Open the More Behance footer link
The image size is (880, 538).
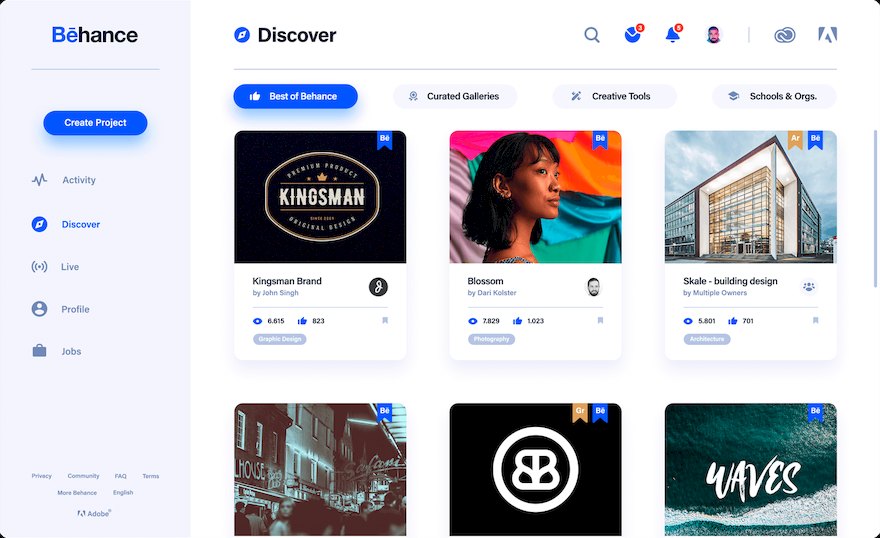[77, 493]
